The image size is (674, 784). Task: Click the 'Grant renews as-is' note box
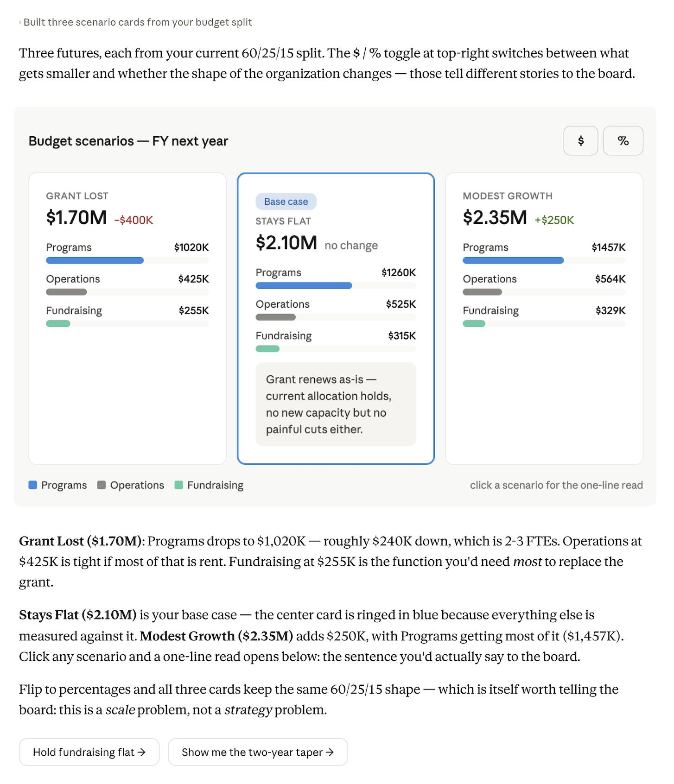pos(335,404)
